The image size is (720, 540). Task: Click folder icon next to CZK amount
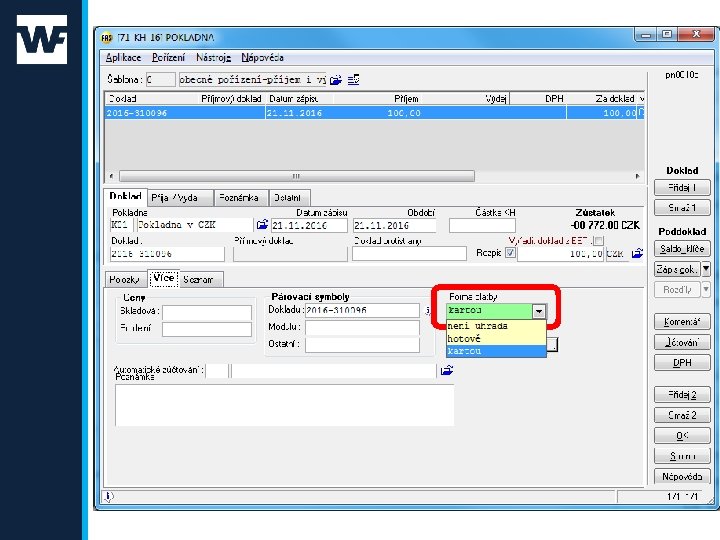pos(637,253)
